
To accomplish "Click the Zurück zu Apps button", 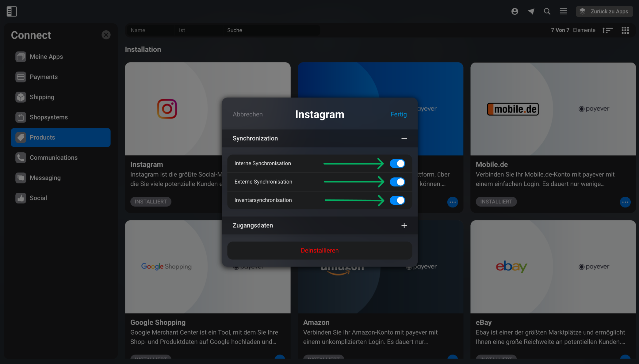I will (x=604, y=11).
